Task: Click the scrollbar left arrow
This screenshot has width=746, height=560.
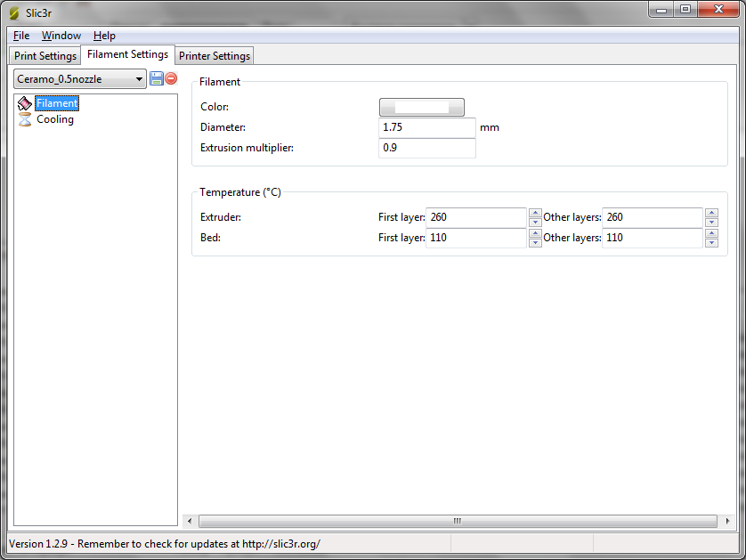Action: tap(190, 521)
